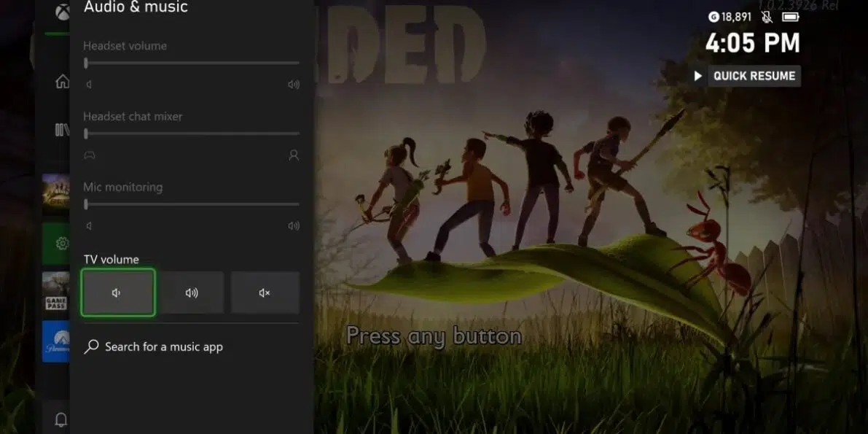Open Search for a music app
Screen dimensions: 868x434
point(190,347)
